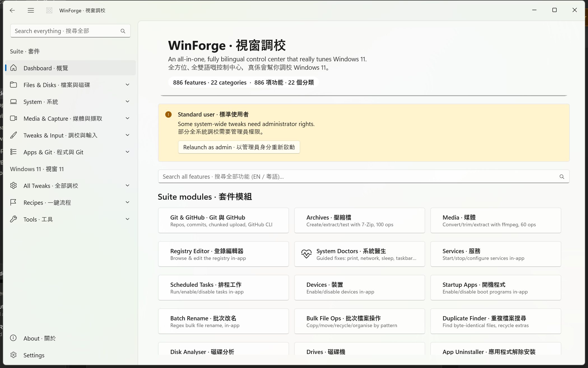Viewport: 588px width, 368px height.
Task: Click the Tweaks & Input pen icon
Action: tap(13, 135)
